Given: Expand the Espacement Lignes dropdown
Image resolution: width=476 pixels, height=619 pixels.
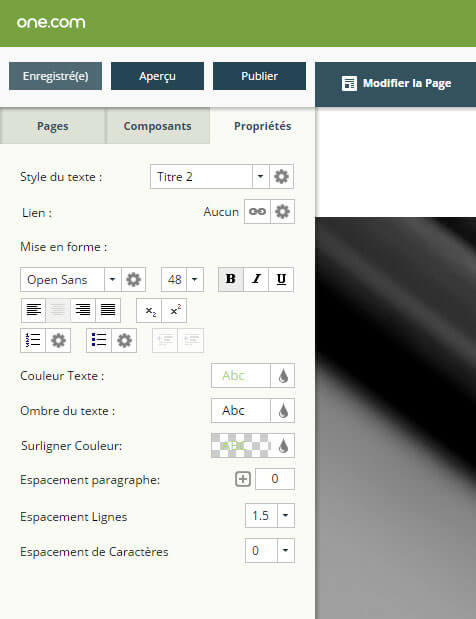Looking at the screenshot, I should [x=286, y=516].
